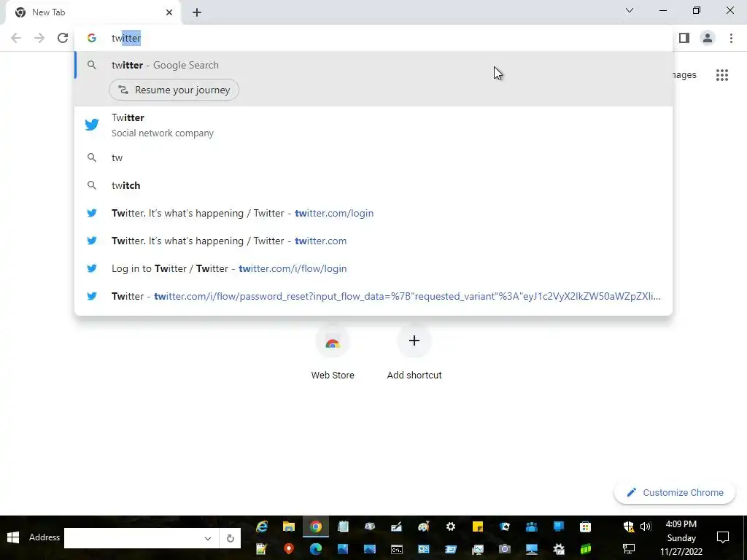Open the Google apps grid
The width and height of the screenshot is (747, 560).
[x=721, y=75]
